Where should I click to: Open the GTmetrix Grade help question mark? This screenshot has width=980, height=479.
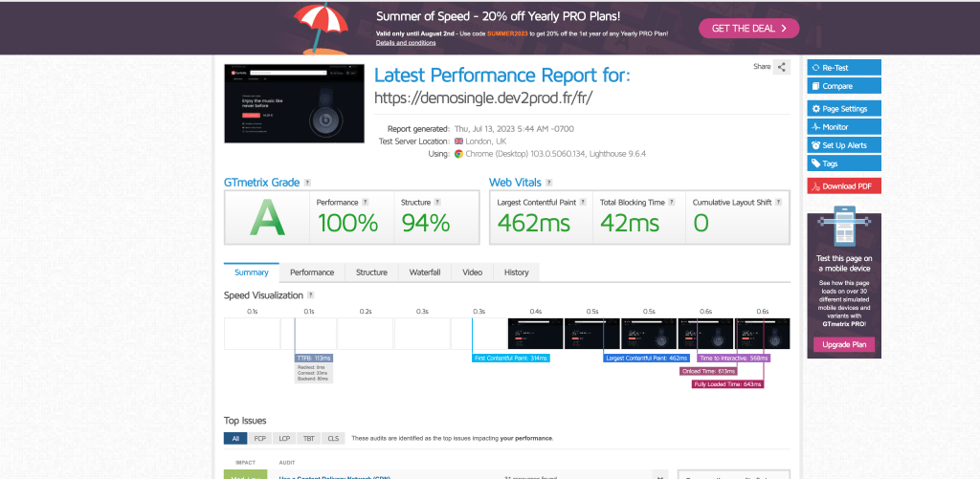pos(307,183)
